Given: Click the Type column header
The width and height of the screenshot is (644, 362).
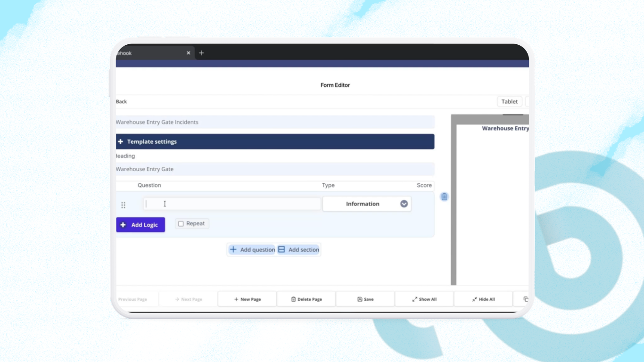Looking at the screenshot, I should point(328,185).
